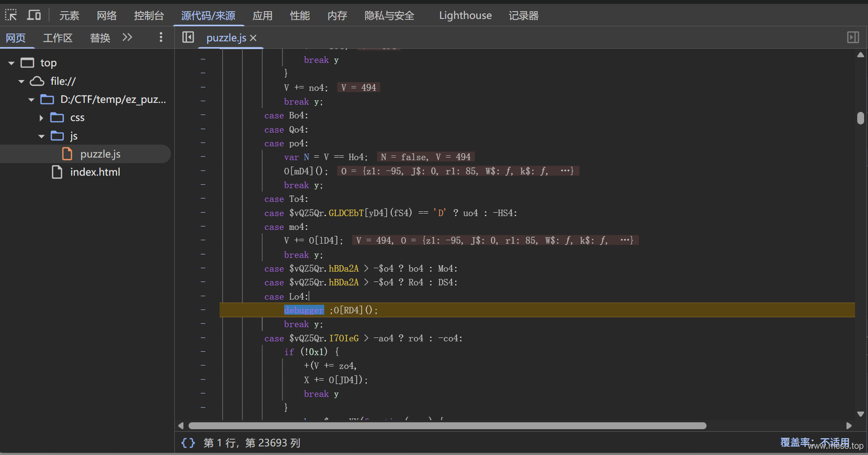Image resolution: width=868 pixels, height=455 pixels.
Task: Click the 'if (!0x1) {' line
Action: click(312, 352)
